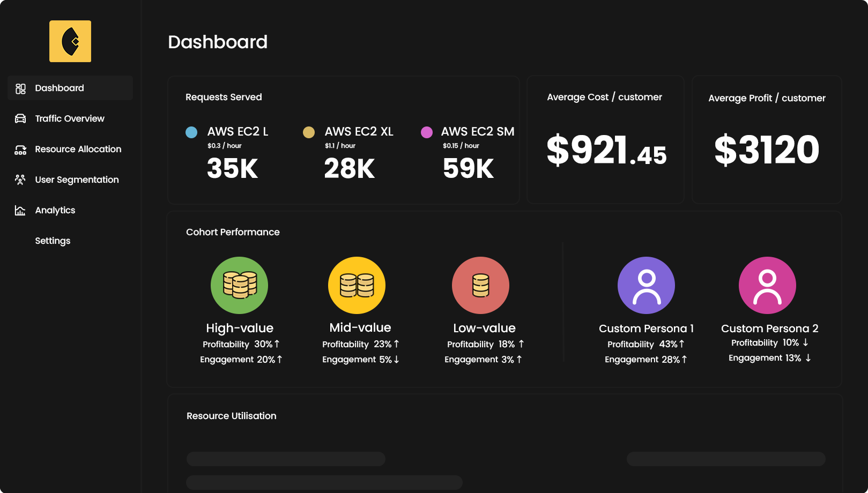
Task: Open the purple Custom Persona 1 avatar
Action: tap(646, 285)
